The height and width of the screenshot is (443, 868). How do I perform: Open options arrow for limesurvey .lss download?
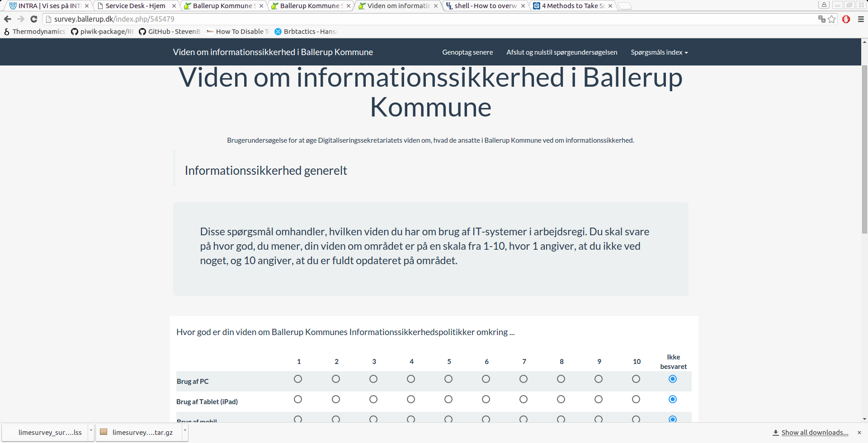pyautogui.click(x=91, y=431)
